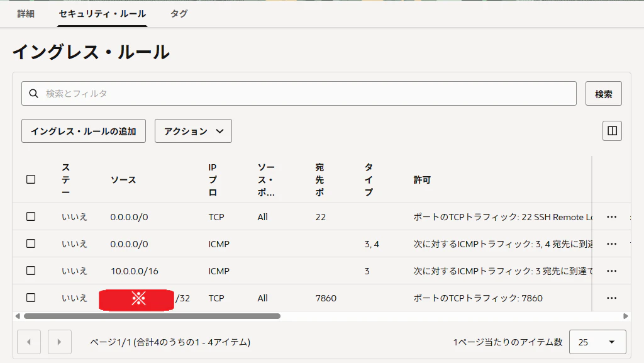Screen dimensions: 644x363
Task: Click the horizontal scrollbar thumb
Action: 152,316
